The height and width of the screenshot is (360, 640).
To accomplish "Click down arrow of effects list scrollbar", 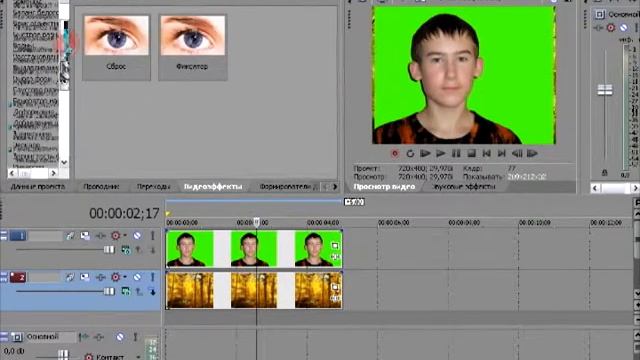I will [x=64, y=162].
